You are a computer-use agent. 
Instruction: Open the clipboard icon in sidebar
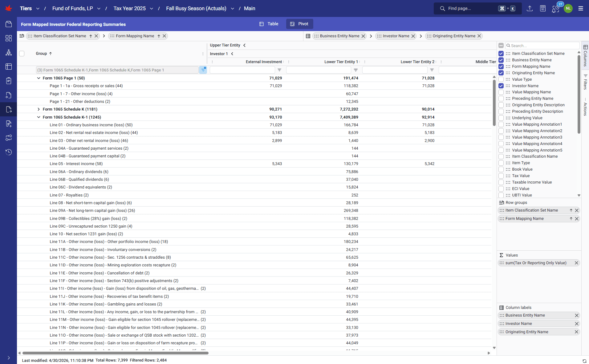click(9, 81)
